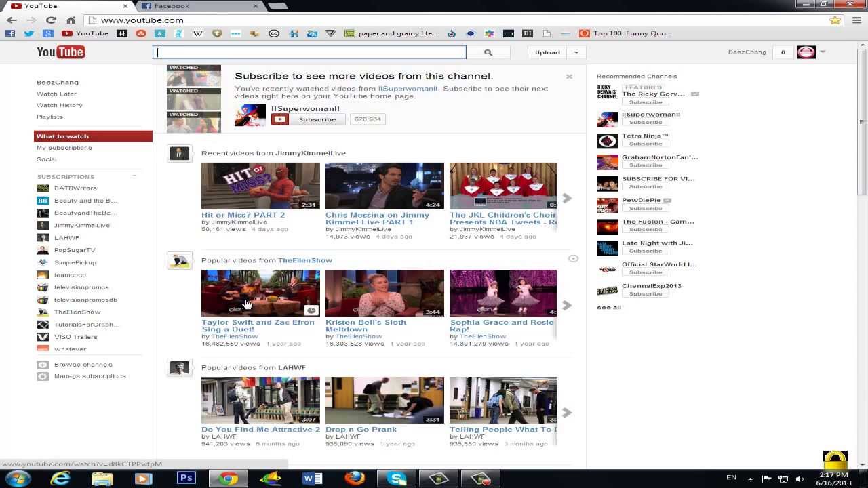Add Taylor Swift video to Watch Later
The height and width of the screenshot is (488, 868).
(x=311, y=310)
